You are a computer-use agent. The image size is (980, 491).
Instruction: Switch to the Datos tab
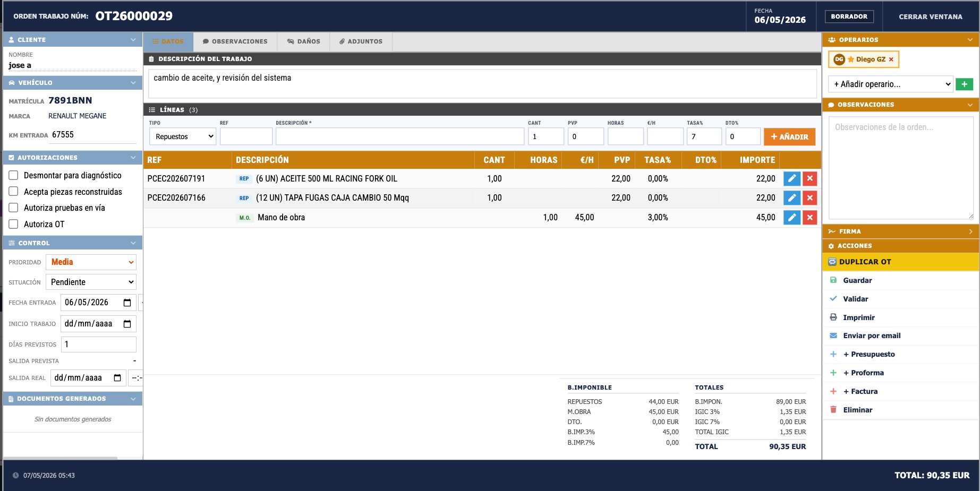[168, 41]
